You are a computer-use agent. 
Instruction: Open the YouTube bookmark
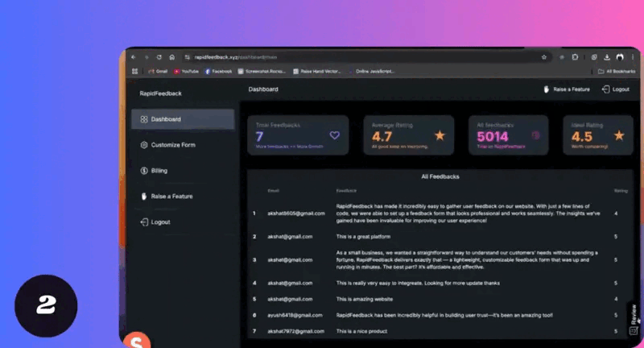(186, 72)
